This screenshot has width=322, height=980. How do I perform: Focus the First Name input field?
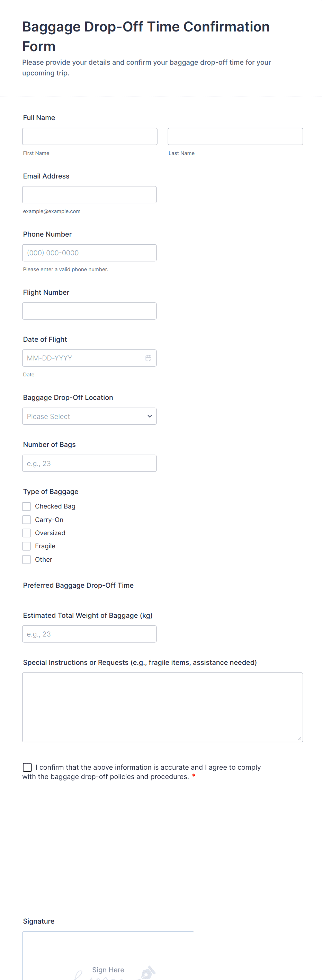89,137
